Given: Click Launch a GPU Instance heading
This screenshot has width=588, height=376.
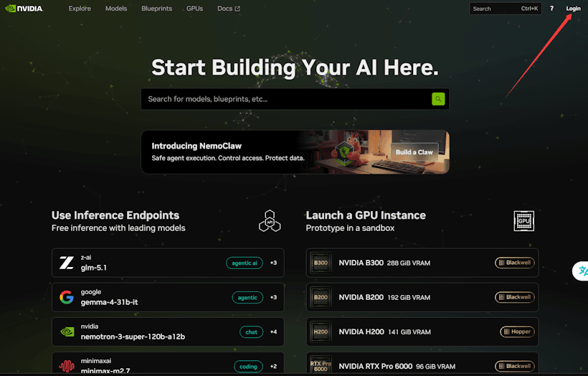Looking at the screenshot, I should click(x=366, y=215).
